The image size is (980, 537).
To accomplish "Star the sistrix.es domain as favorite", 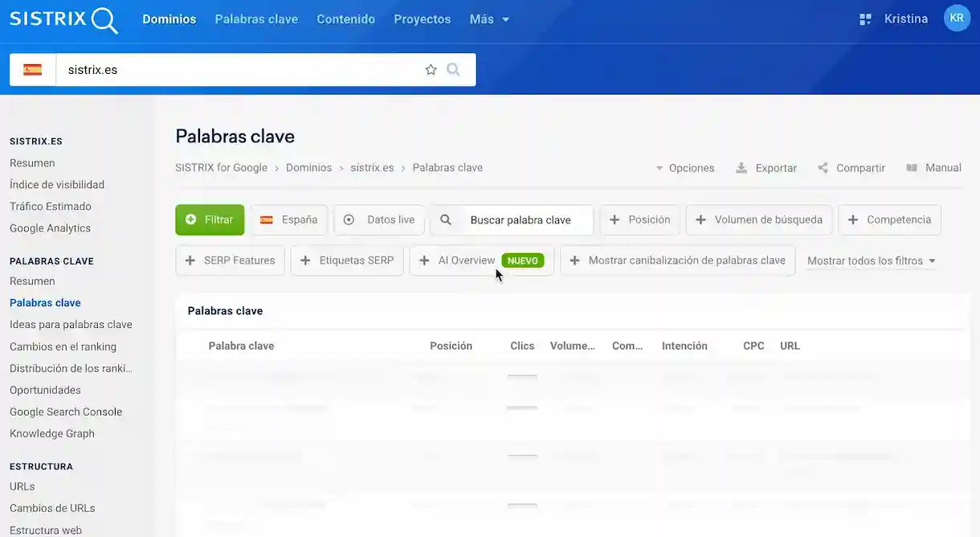I will click(x=431, y=69).
